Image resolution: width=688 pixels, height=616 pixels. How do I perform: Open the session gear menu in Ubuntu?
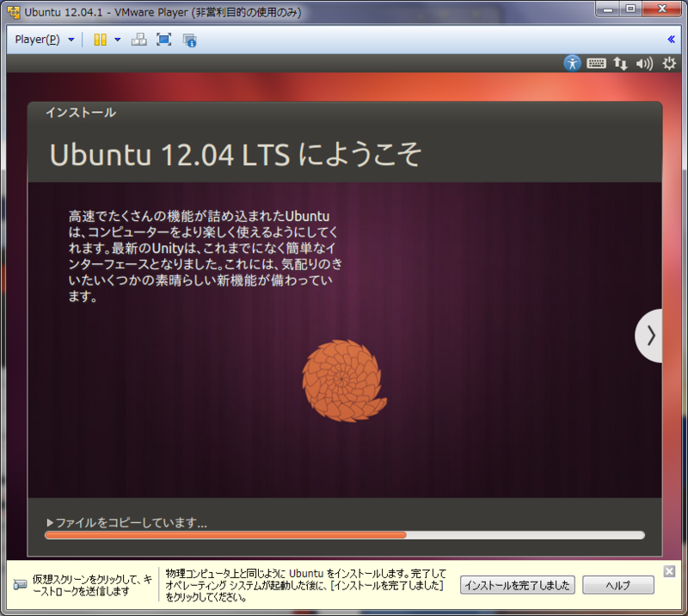point(667,63)
